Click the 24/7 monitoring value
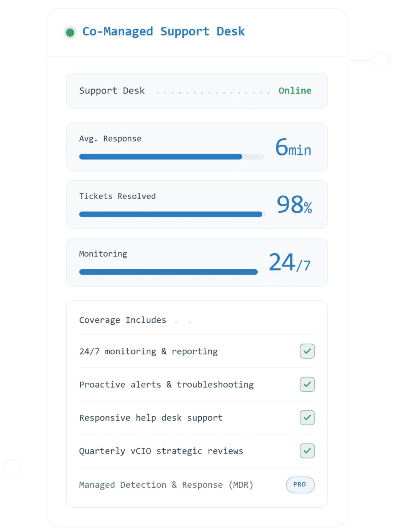The height and width of the screenshot is (532, 394). [290, 262]
